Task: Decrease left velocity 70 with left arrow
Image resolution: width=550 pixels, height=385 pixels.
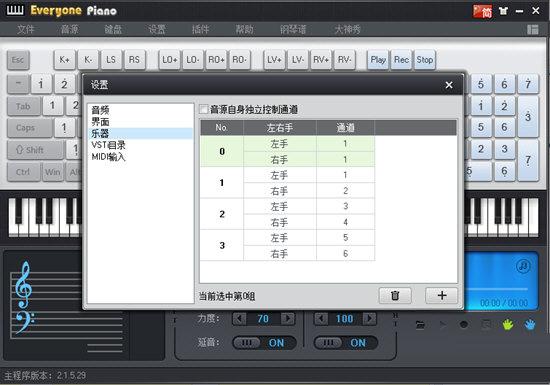Action: coord(240,319)
